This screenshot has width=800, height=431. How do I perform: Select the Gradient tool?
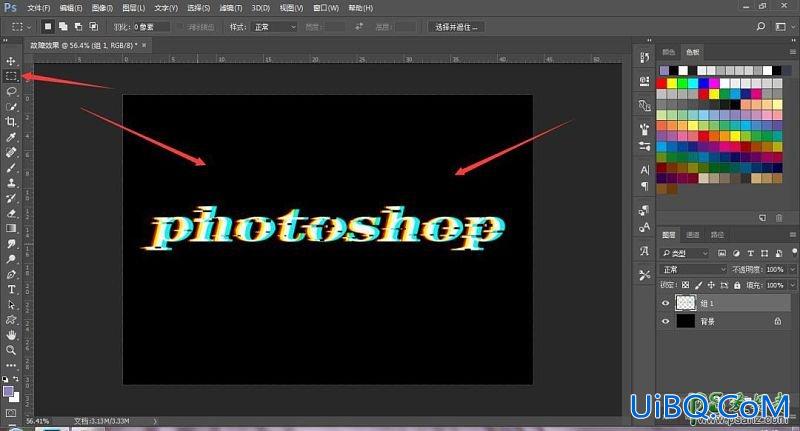click(x=11, y=229)
